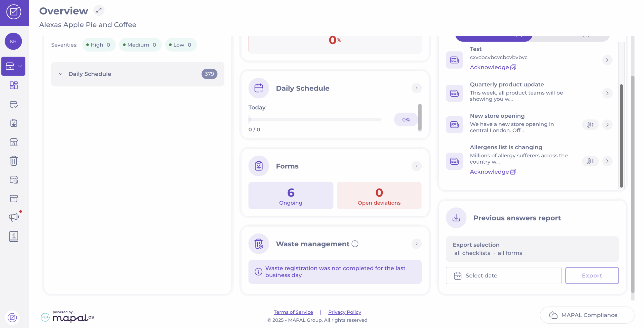Image resolution: width=644 pixels, height=328 pixels.
Task: Open the clipboard forms sidebar icon
Action: (x=14, y=123)
